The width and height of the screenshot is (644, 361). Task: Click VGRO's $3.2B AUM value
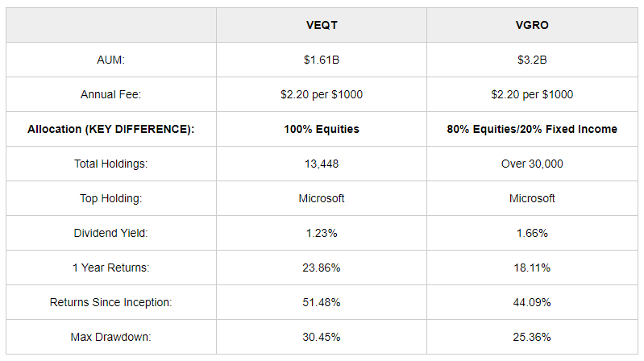[532, 60]
